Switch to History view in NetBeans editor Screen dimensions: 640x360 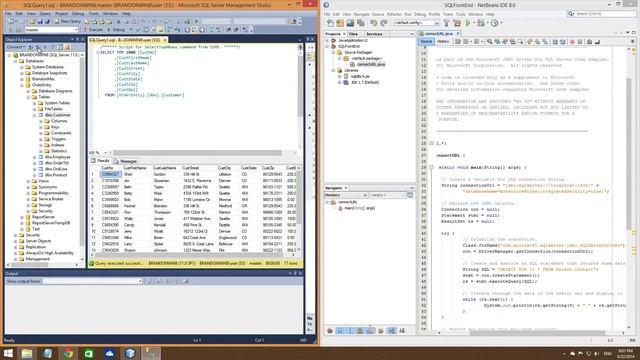443,42
